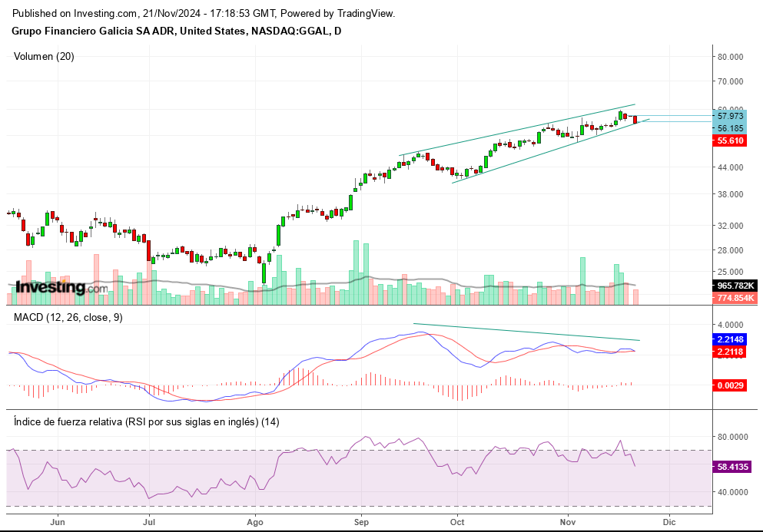Click the descending trendline above the MACD

click(526, 332)
